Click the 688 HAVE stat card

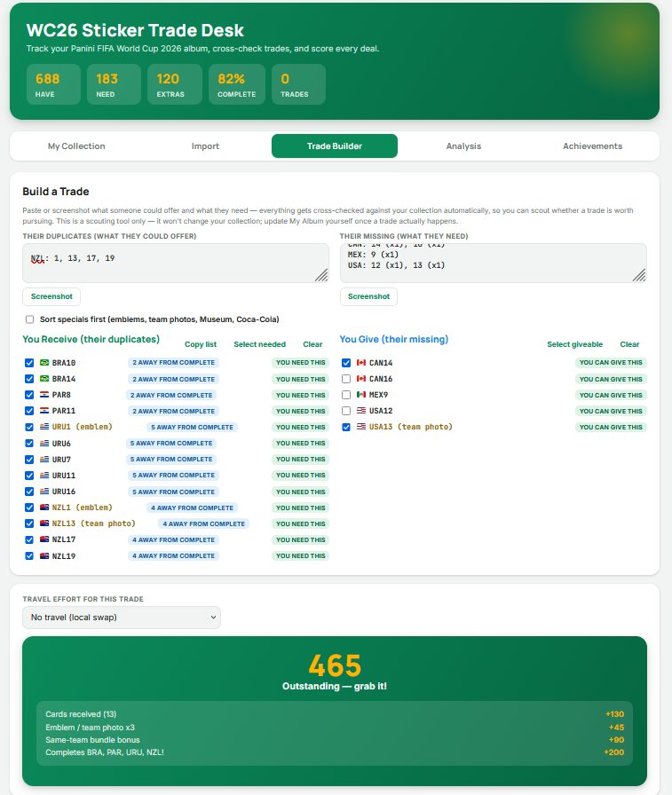tap(54, 84)
